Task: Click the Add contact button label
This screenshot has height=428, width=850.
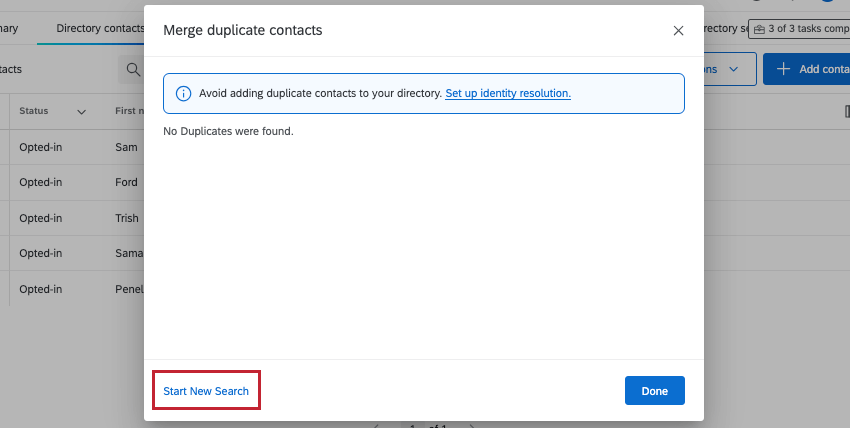Action: coord(823,69)
